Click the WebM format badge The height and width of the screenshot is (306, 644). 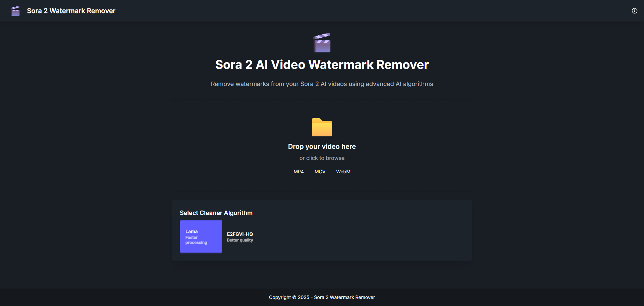(343, 172)
